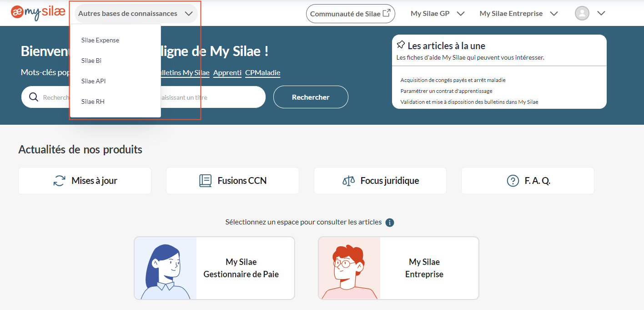Click the info icon next to espace selection text

click(x=389, y=223)
